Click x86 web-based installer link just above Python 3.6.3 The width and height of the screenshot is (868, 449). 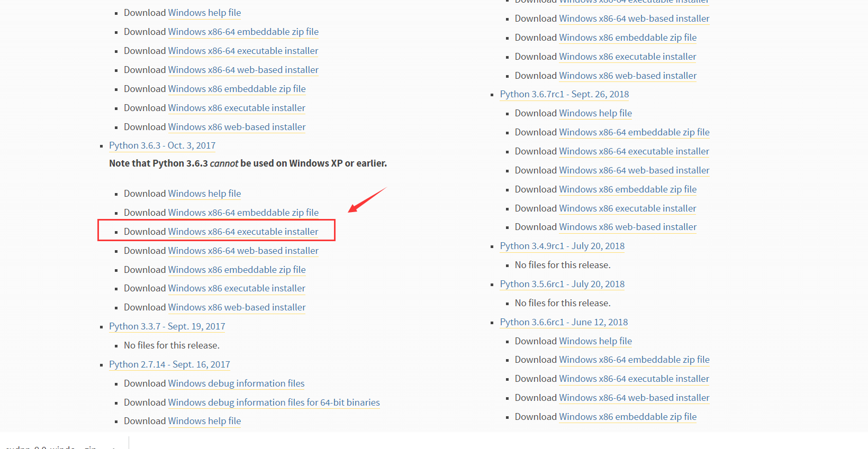237,127
